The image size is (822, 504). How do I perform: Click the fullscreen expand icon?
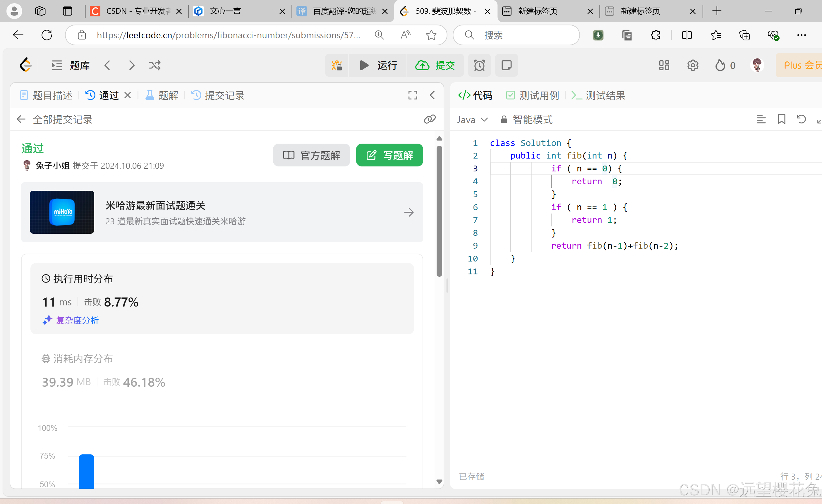412,95
